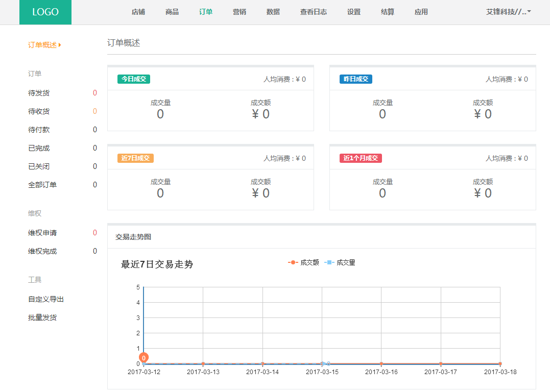This screenshot has width=550, height=392.
Task: Click the 自定义导出 tool link
Action: [x=46, y=299]
